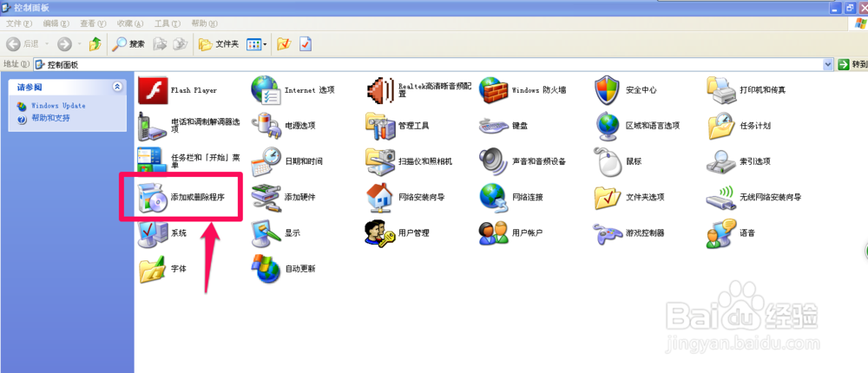Expand the forward history dropdown arrow
This screenshot has width=868, height=373.
[80, 44]
